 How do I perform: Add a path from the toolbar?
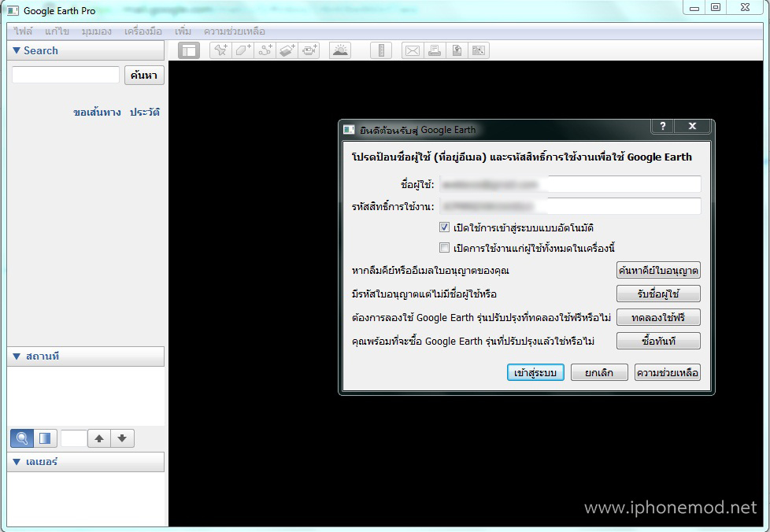[265, 50]
